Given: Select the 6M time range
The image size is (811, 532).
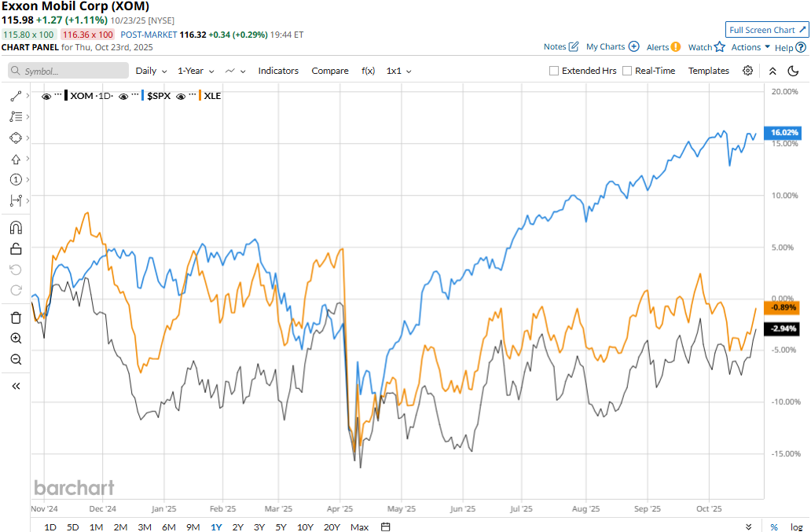Looking at the screenshot, I should [169, 526].
